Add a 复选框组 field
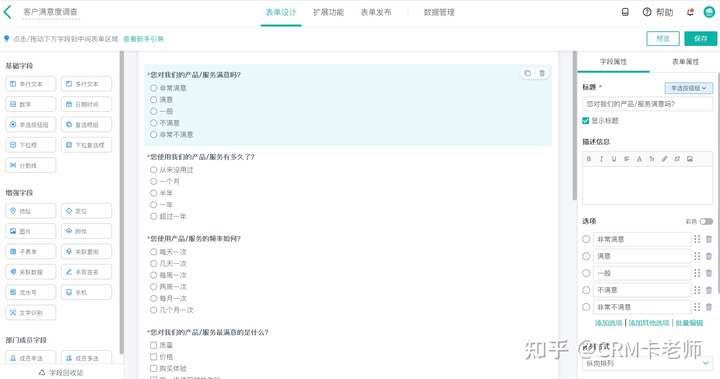 coord(86,124)
